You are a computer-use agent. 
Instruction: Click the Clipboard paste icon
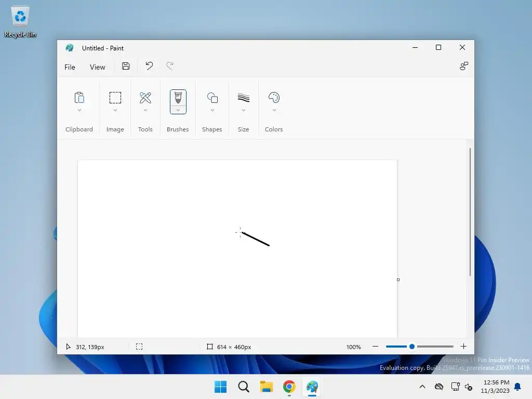pyautogui.click(x=79, y=98)
